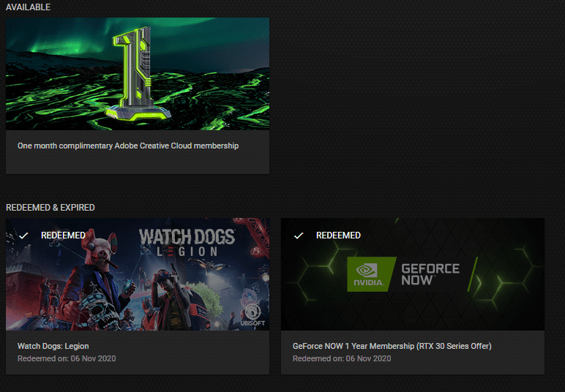Click the checkmark icon on Watch Dogs card

[x=23, y=235]
